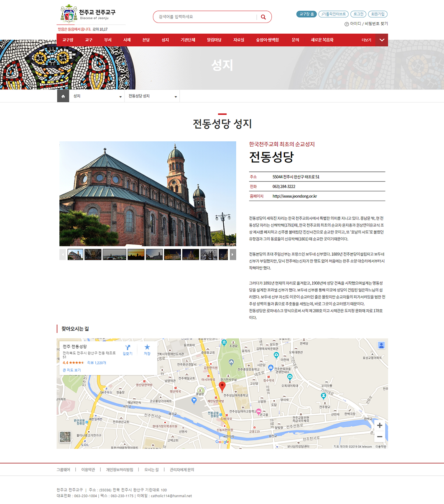Viewport: 444px width, 504px height.
Task: Click the 개인정보처리방침 footer link
Action: tap(120, 470)
